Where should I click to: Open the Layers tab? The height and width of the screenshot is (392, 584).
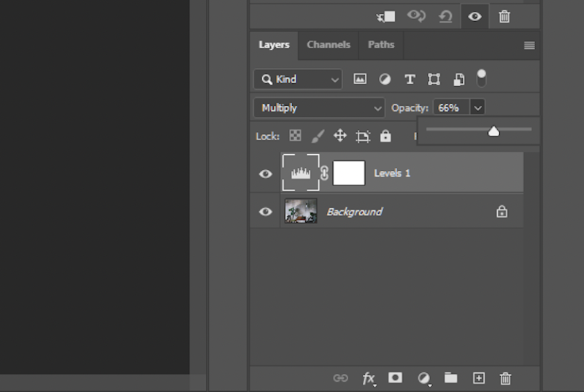click(274, 45)
